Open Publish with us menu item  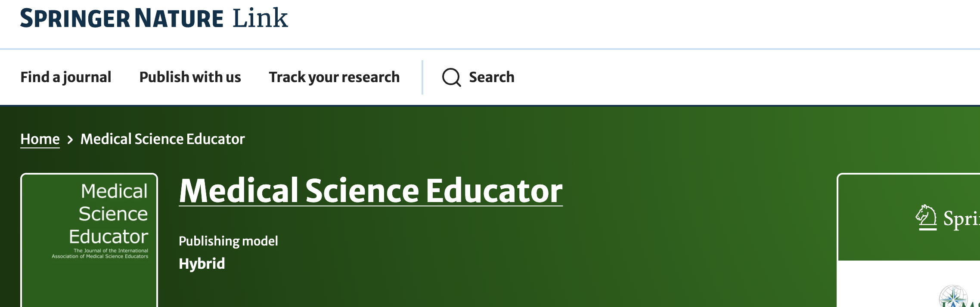pos(190,77)
